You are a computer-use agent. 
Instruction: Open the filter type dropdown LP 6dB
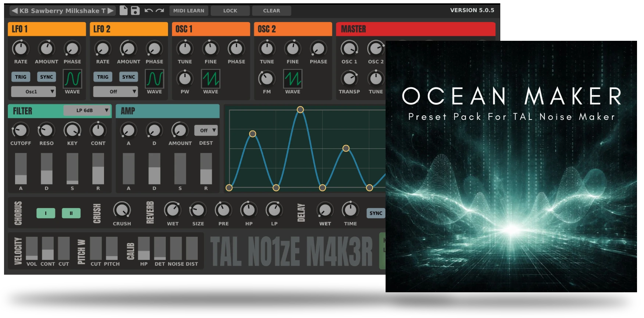(87, 110)
